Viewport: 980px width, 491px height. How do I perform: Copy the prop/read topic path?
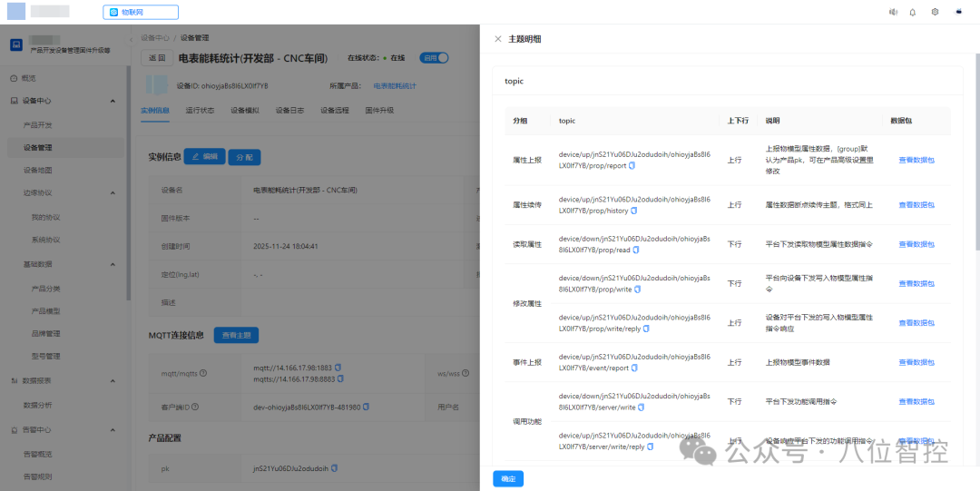click(636, 250)
